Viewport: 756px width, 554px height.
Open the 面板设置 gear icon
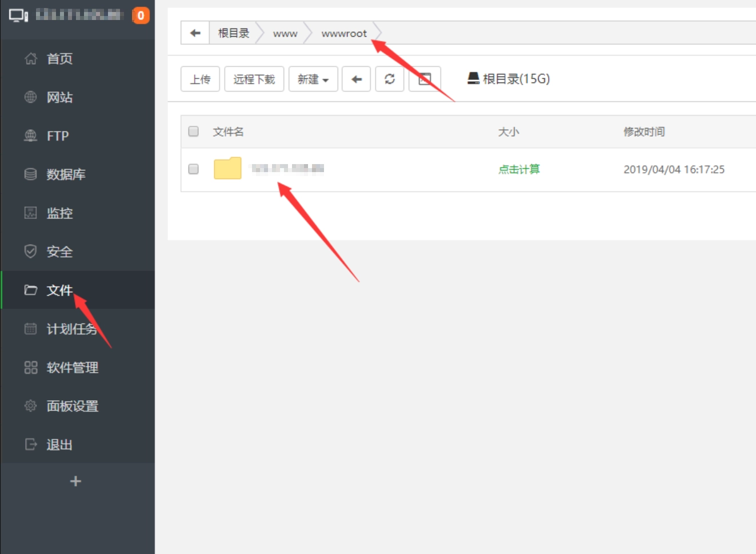point(31,406)
